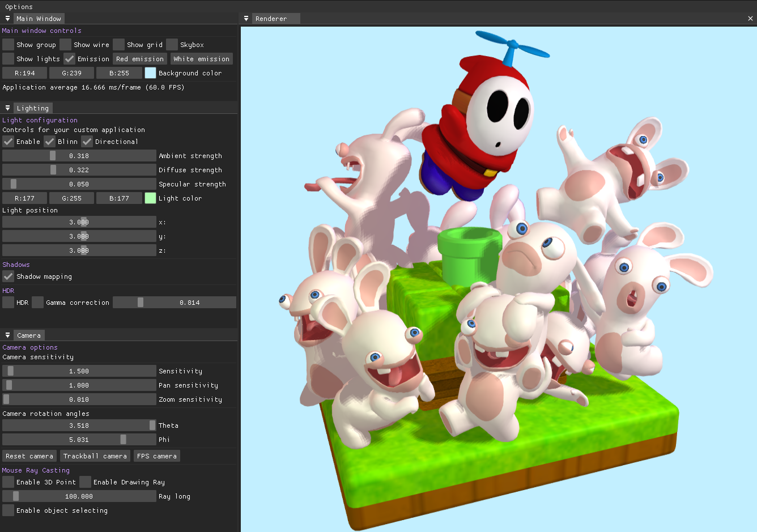757x532 pixels.
Task: Click the background G:239 field
Action: pos(71,73)
